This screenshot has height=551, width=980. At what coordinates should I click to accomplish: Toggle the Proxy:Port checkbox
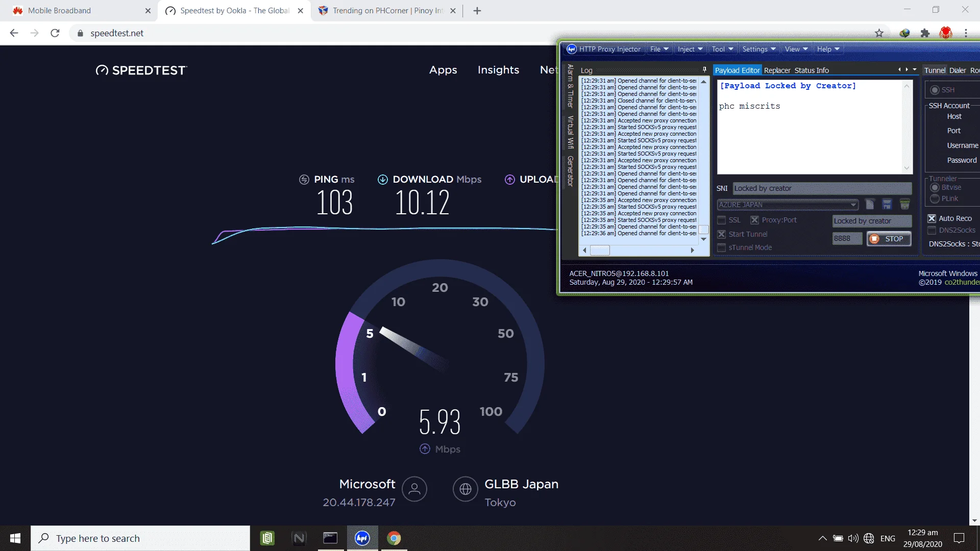point(754,220)
